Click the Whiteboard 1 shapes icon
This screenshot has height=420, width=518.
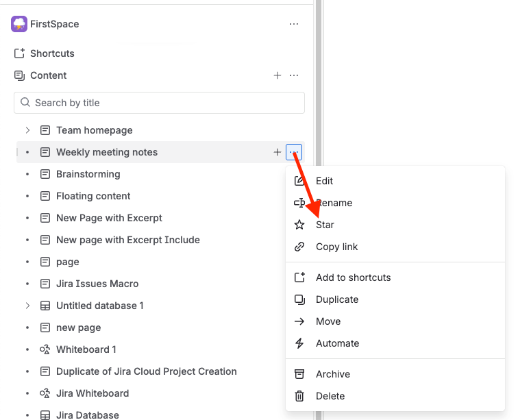(x=45, y=349)
